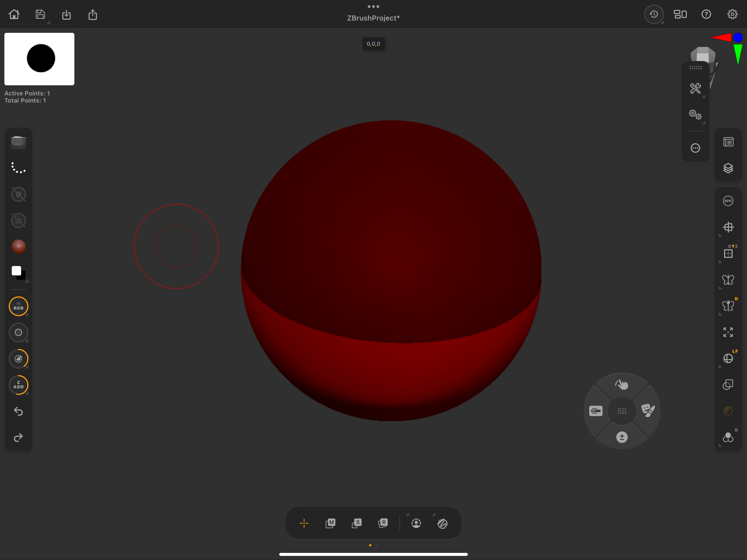Open the help question mark icon
Viewport: 747px width, 560px height.
pos(706,14)
